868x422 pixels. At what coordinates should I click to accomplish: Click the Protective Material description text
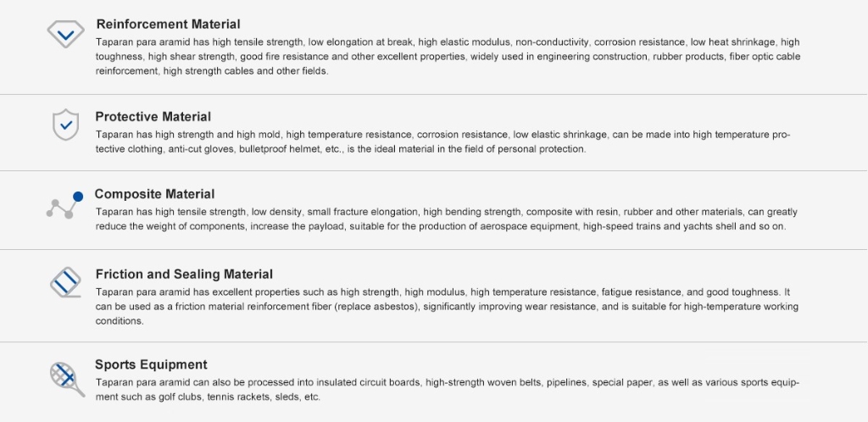pyautogui.click(x=442, y=142)
